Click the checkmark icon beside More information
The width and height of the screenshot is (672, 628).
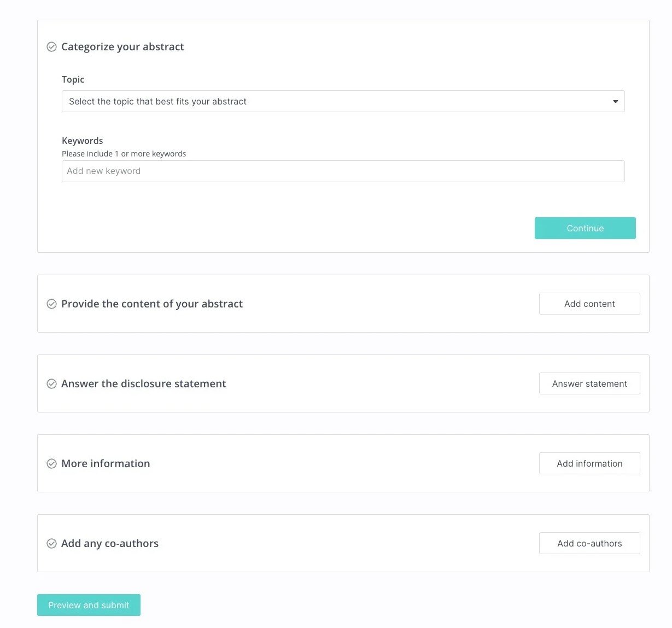click(51, 464)
